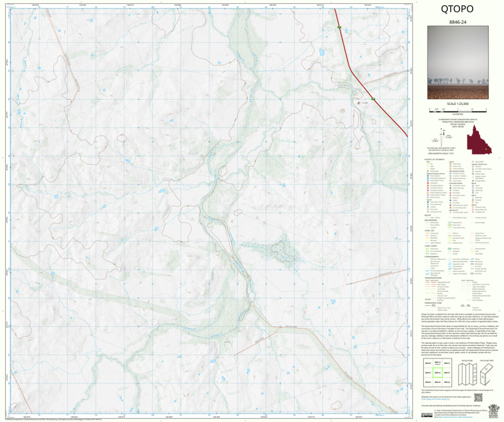
Task: Click the grid and magnetic north arrow diagram
Action: [441, 138]
